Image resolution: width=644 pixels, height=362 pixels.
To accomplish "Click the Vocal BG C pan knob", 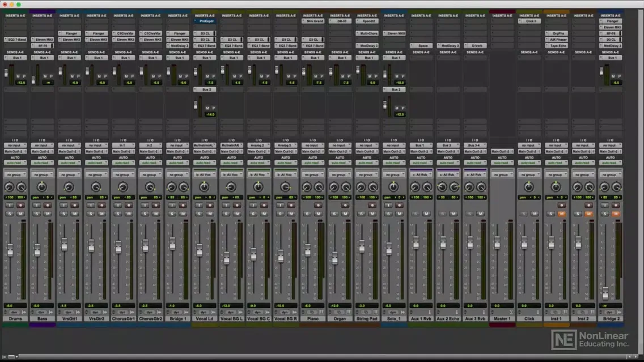I will (259, 187).
